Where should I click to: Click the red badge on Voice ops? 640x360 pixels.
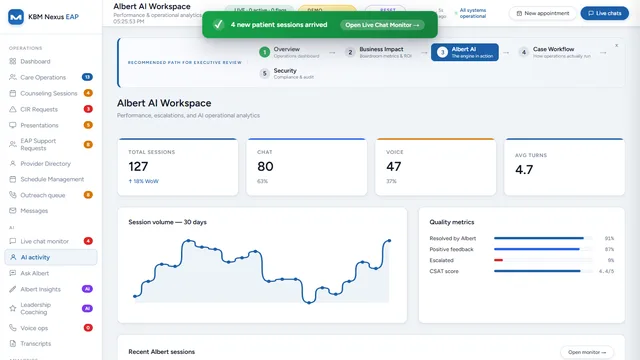point(88,327)
